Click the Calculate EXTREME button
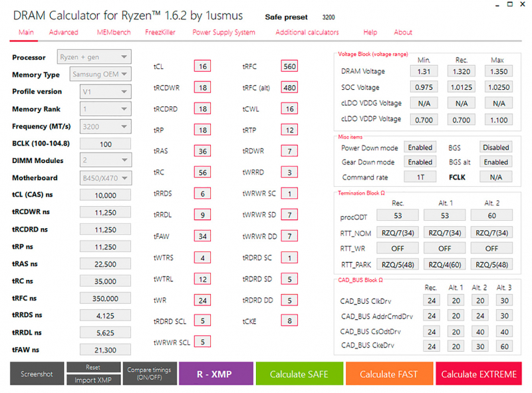 [478, 374]
